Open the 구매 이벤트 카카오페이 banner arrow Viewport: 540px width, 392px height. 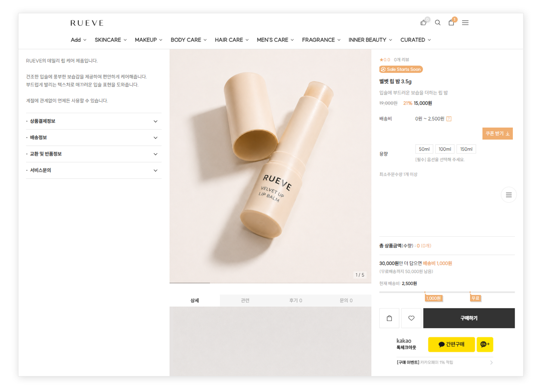click(491, 363)
